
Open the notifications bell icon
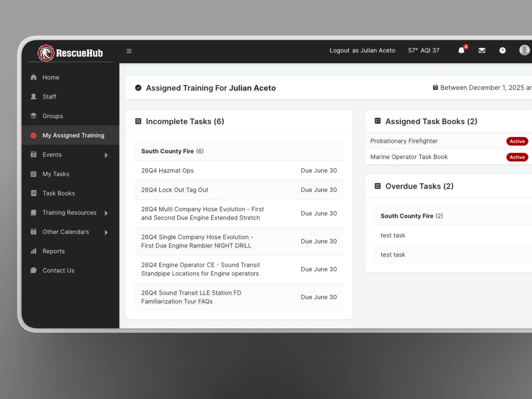pyautogui.click(x=461, y=51)
